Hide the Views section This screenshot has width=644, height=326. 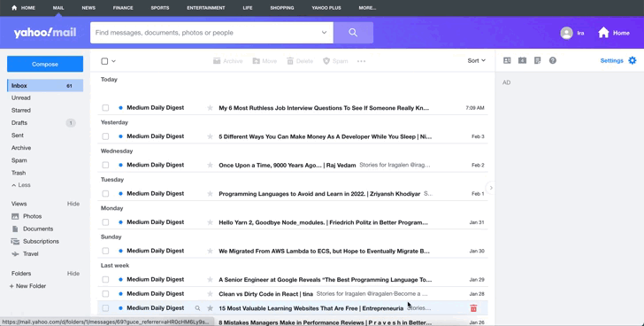click(x=73, y=204)
